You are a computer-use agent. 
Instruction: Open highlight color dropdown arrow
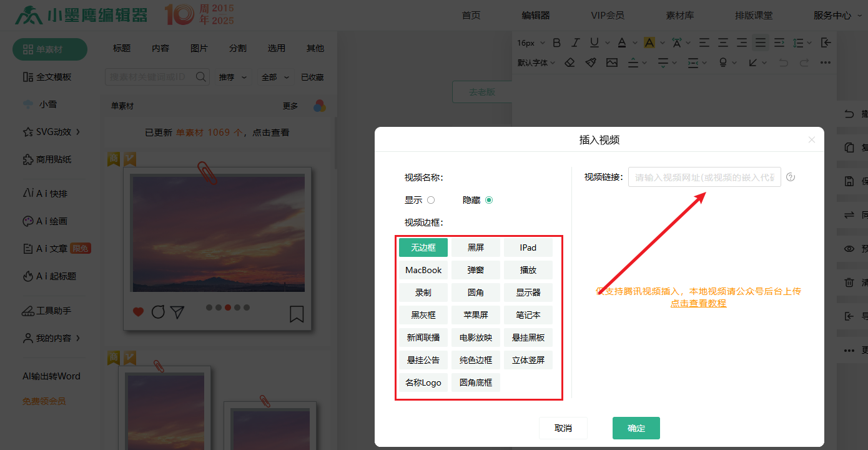pos(662,42)
